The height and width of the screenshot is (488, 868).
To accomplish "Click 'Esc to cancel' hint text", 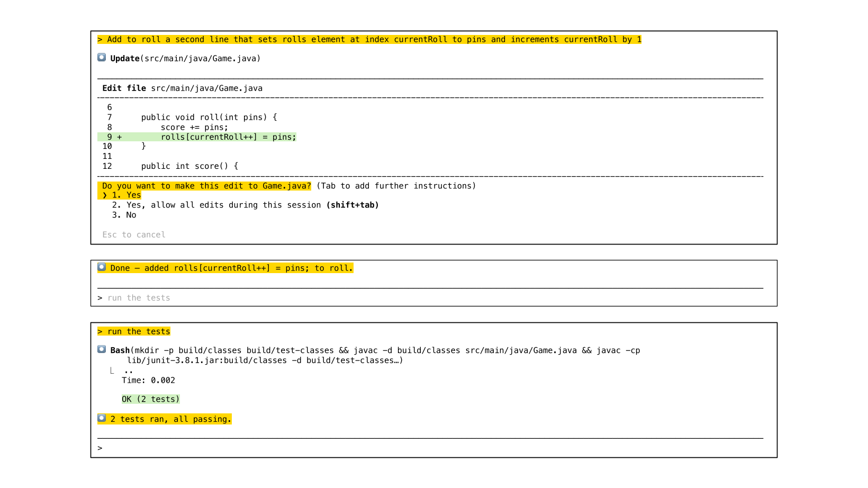I will pyautogui.click(x=134, y=234).
